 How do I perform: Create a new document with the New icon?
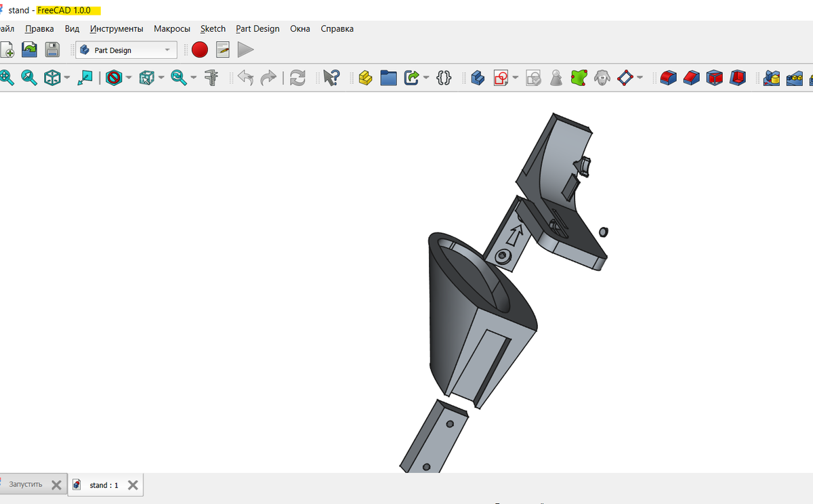(x=7, y=49)
